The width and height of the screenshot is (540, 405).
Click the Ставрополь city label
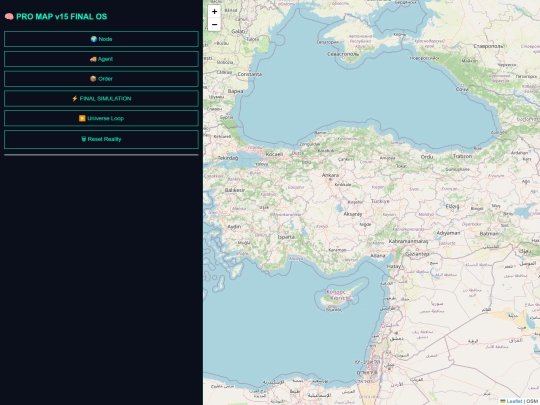(488, 46)
